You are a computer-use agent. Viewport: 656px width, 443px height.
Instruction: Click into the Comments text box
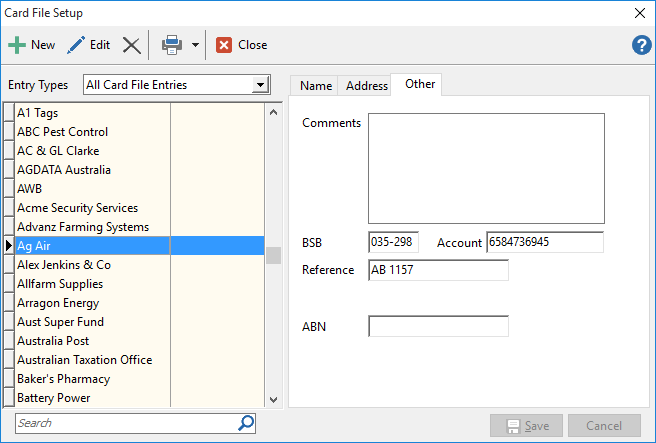tap(486, 168)
